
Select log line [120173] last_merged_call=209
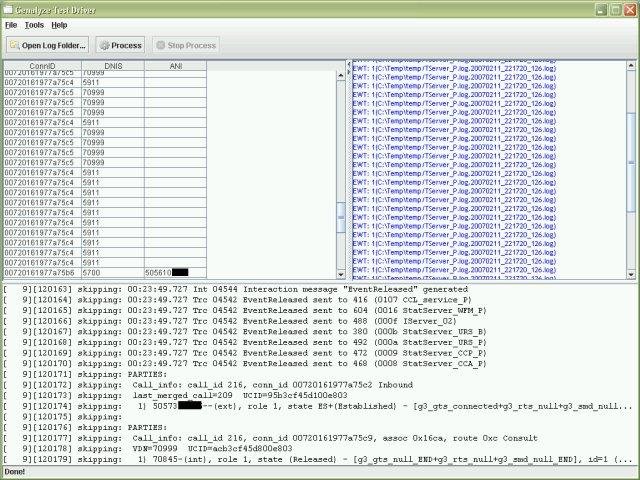pos(176,396)
